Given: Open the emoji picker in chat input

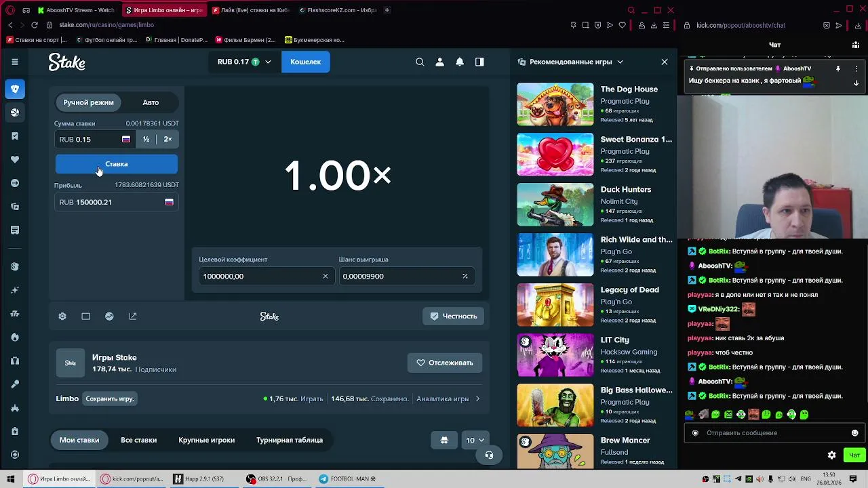Looking at the screenshot, I should [854, 433].
